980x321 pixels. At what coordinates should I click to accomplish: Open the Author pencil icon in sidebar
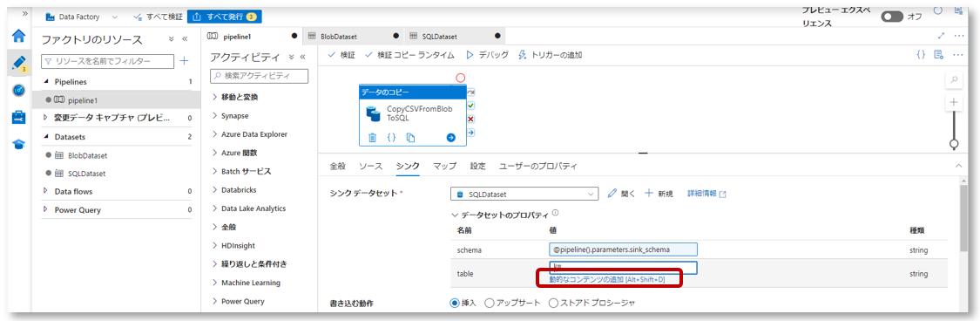(x=19, y=63)
